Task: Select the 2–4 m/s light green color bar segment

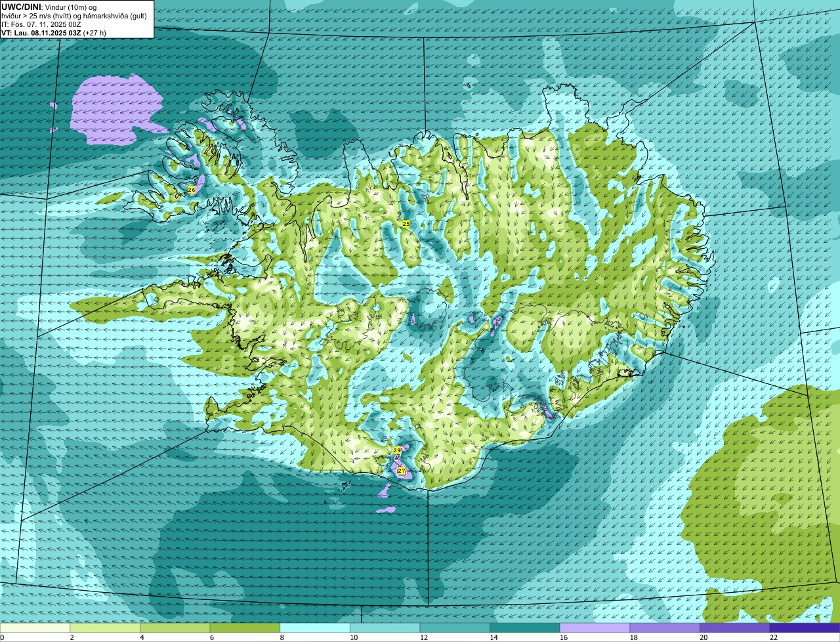Action: (105, 628)
